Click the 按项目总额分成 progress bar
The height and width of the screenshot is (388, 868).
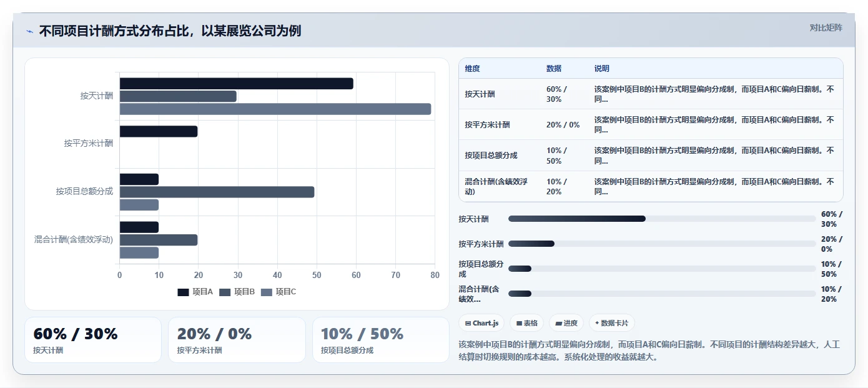[662, 269]
